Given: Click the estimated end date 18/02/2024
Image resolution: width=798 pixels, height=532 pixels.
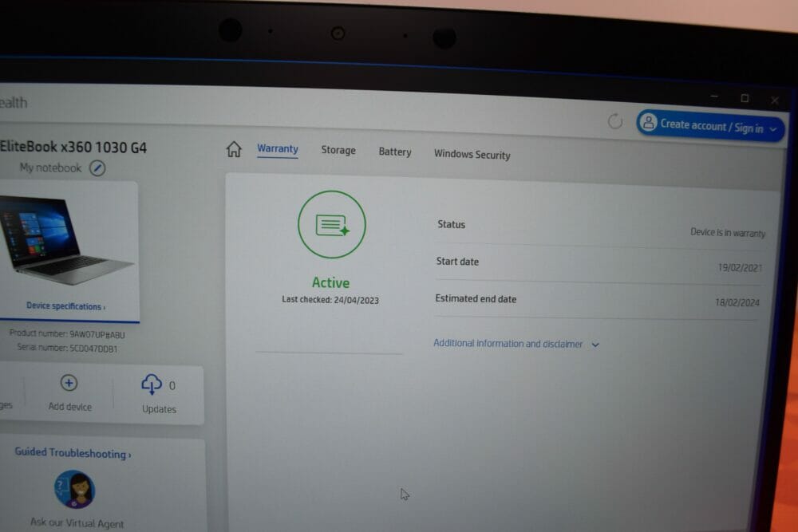Looking at the screenshot, I should (737, 302).
